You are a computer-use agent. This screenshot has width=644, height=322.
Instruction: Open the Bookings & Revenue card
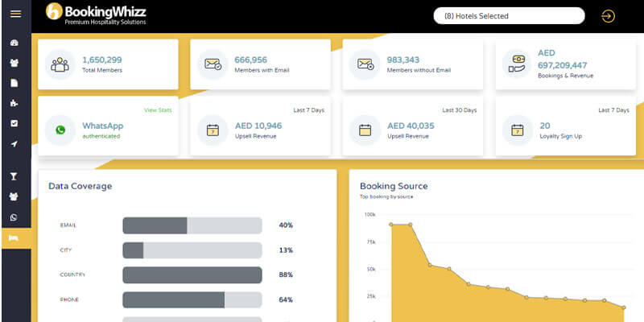[x=566, y=64]
